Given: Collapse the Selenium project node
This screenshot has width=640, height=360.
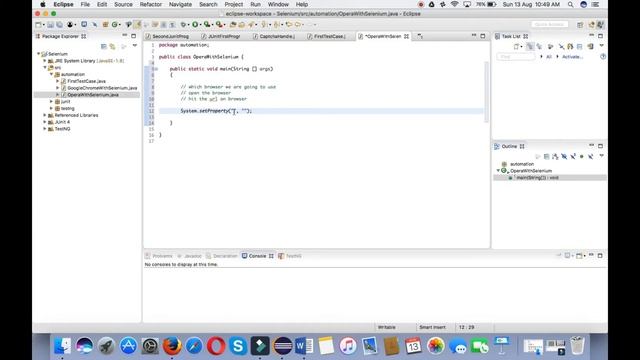Looking at the screenshot, I should (39, 54).
